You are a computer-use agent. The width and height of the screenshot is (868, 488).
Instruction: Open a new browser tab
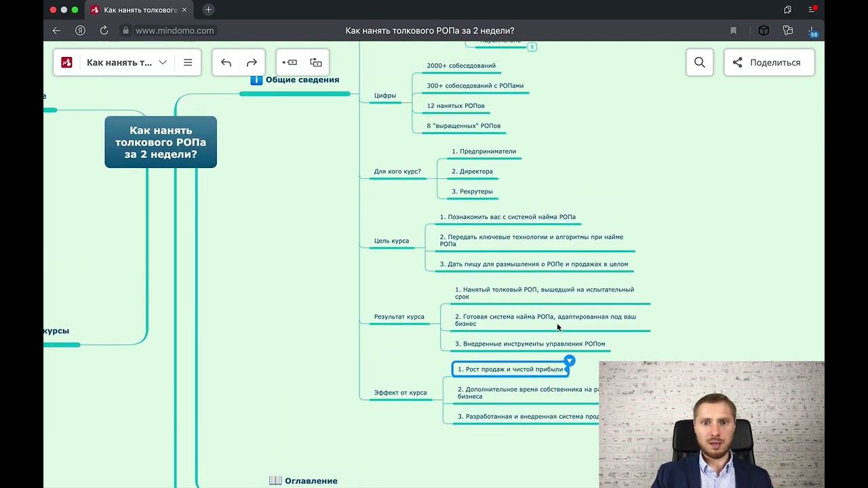point(208,9)
